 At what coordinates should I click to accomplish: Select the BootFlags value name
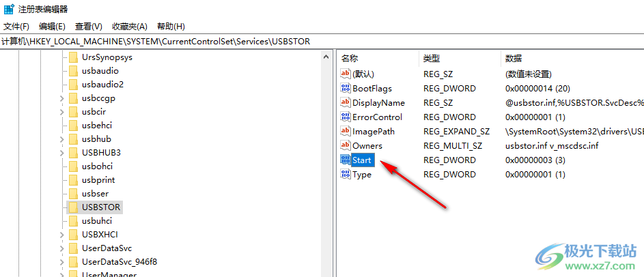(372, 88)
